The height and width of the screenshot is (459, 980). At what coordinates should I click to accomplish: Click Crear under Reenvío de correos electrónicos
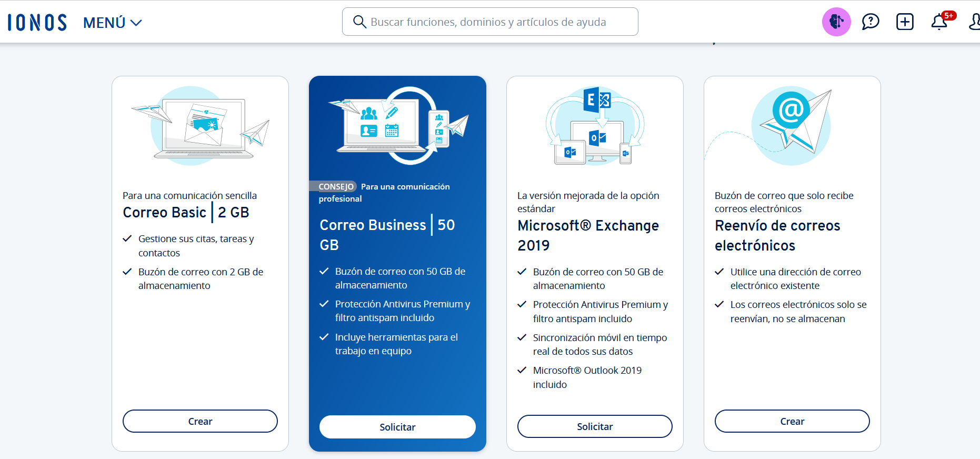[792, 421]
